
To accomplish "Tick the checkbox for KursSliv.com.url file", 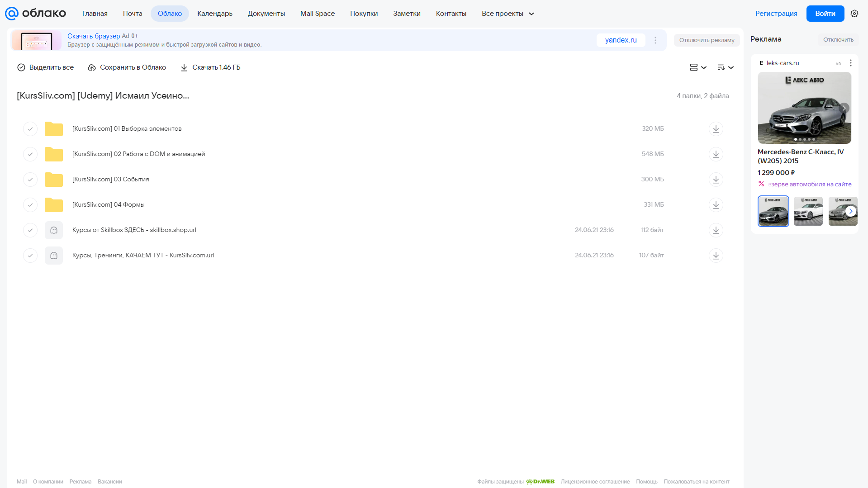I will (30, 256).
